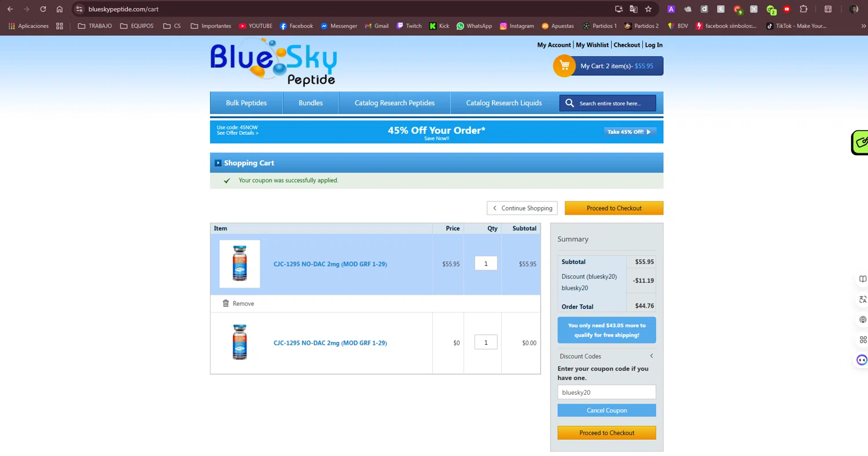The image size is (868, 456).
Task: Click the install app icon in address bar
Action: tap(619, 9)
